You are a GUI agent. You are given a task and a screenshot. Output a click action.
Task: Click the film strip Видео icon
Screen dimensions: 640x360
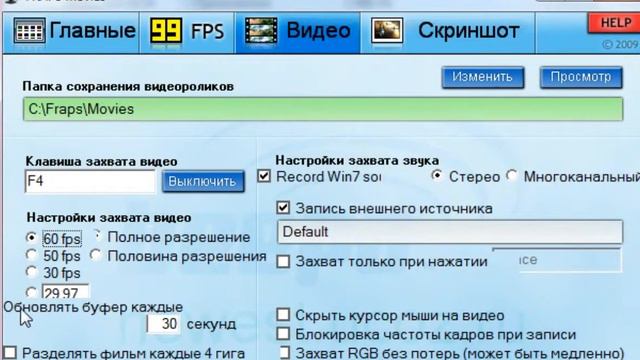point(261,31)
